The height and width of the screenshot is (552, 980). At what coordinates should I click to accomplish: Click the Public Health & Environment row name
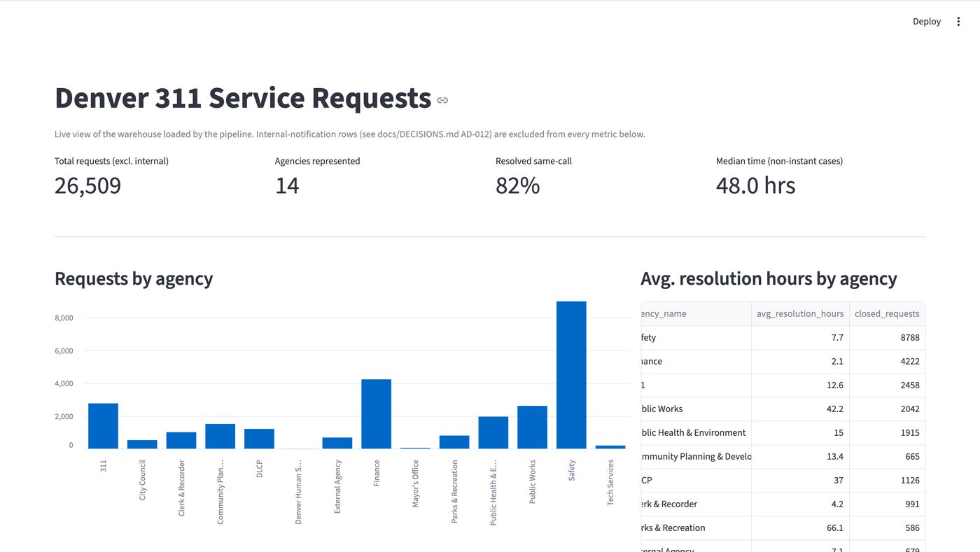(696, 432)
